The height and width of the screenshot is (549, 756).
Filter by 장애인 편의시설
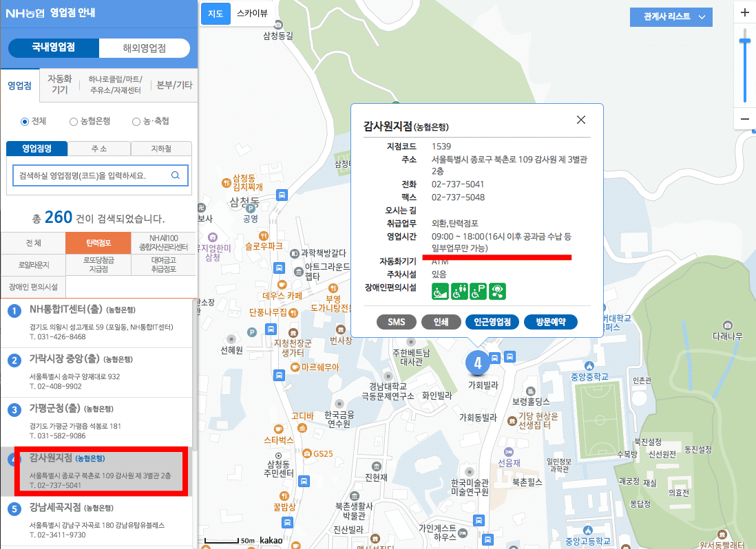pyautogui.click(x=33, y=287)
